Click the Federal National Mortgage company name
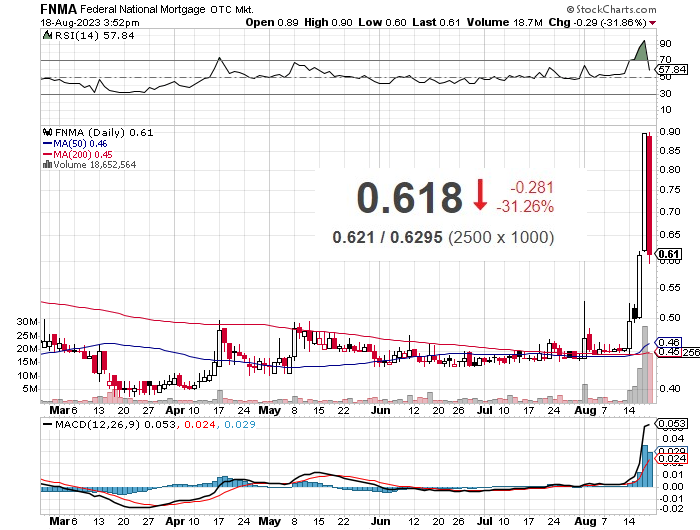The image size is (700, 530). 143,9
